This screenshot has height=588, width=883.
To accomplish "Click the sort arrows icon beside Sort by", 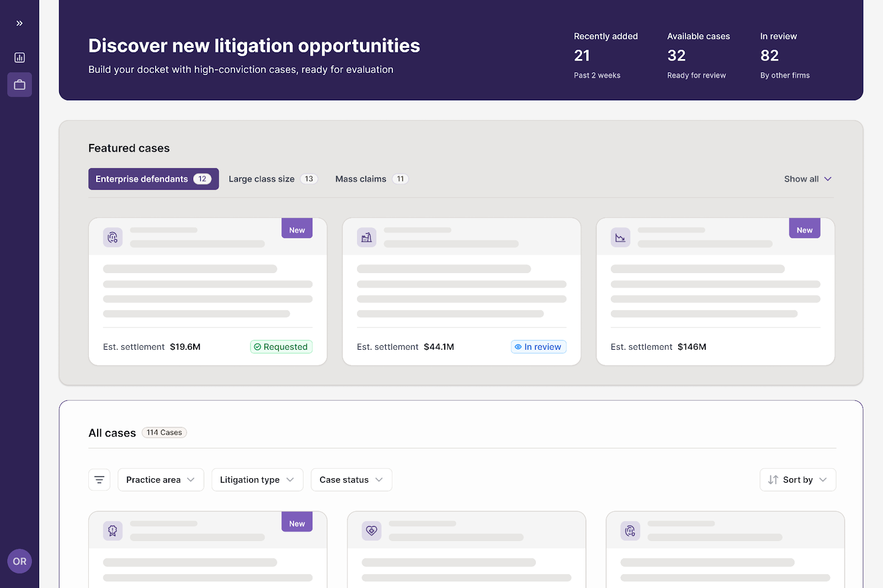I will (x=773, y=480).
